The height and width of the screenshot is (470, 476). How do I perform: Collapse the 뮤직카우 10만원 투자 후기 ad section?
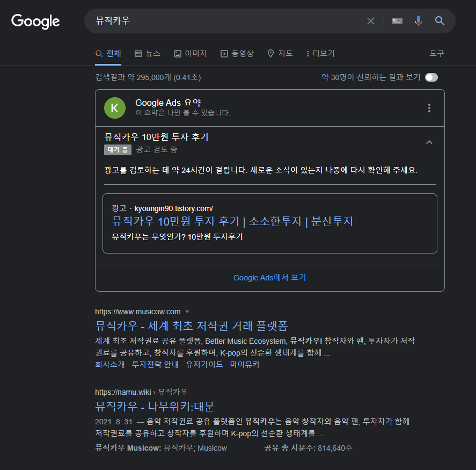(429, 142)
